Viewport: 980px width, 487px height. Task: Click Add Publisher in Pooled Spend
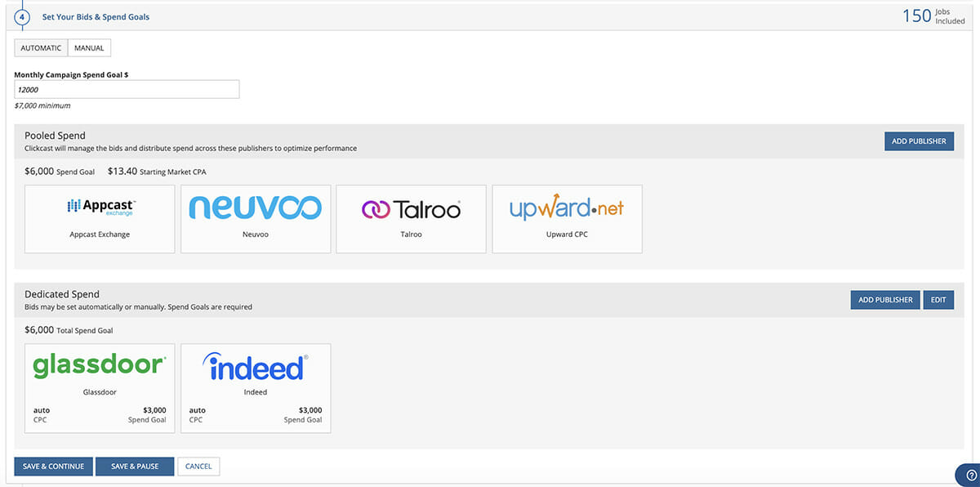919,141
